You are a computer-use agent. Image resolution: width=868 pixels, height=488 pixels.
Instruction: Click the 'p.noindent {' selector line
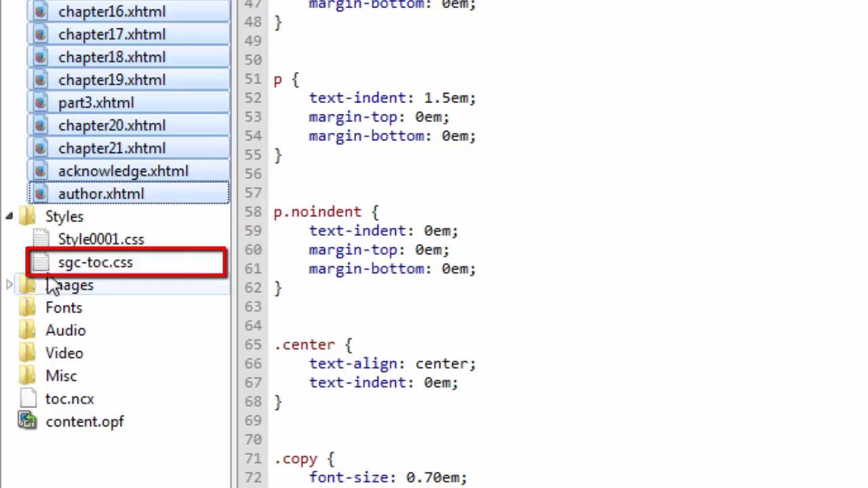click(x=326, y=212)
